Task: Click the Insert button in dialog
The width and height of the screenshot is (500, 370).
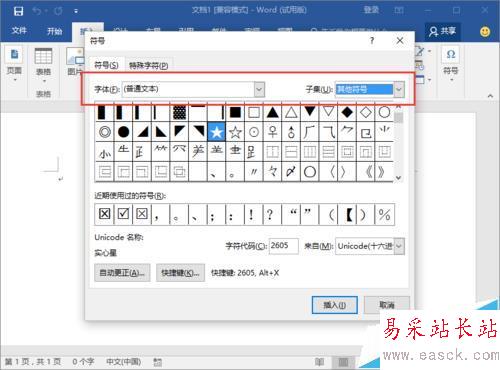Action: coord(335,305)
